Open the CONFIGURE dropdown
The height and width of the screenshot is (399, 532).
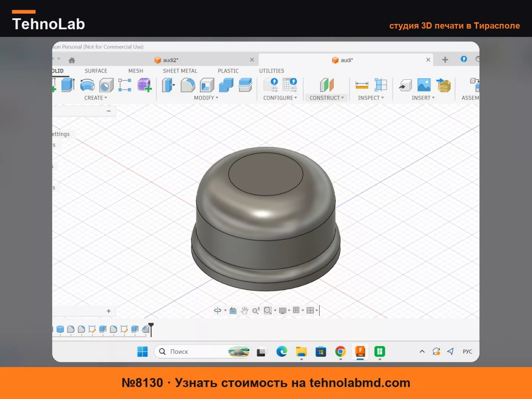click(x=280, y=98)
